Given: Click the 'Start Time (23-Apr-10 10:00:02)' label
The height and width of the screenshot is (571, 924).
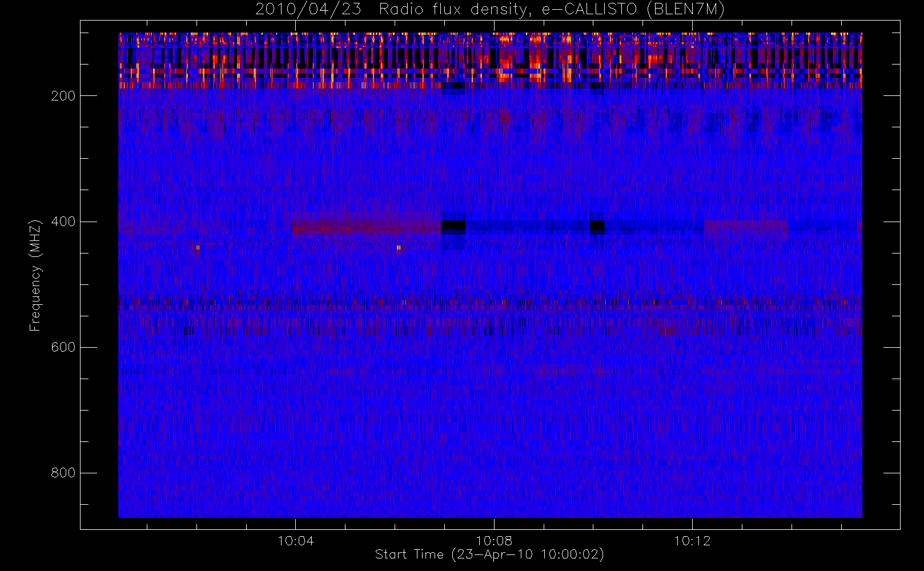Looking at the screenshot, I should point(489,554).
